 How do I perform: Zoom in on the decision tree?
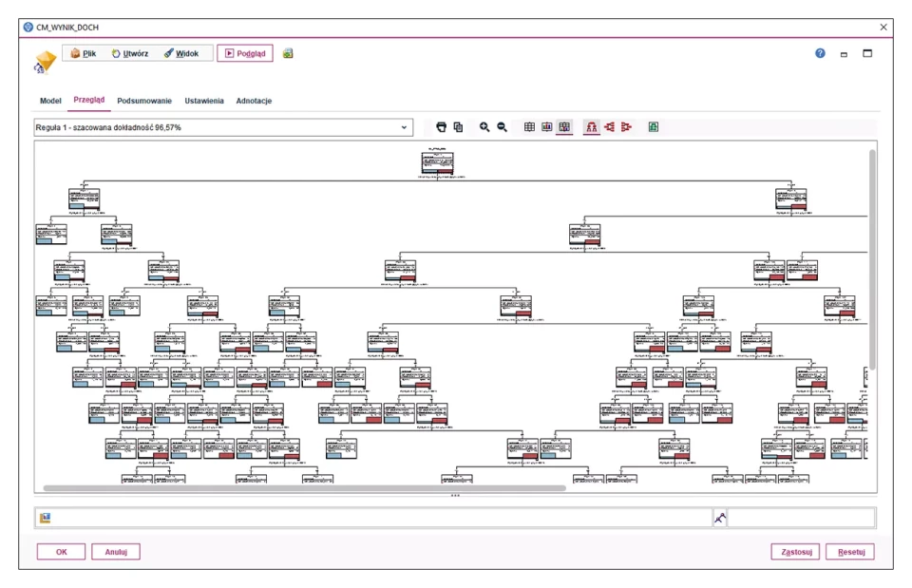tap(484, 127)
